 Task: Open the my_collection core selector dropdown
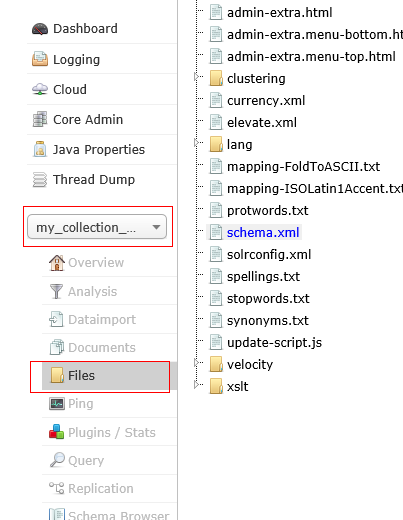97,227
